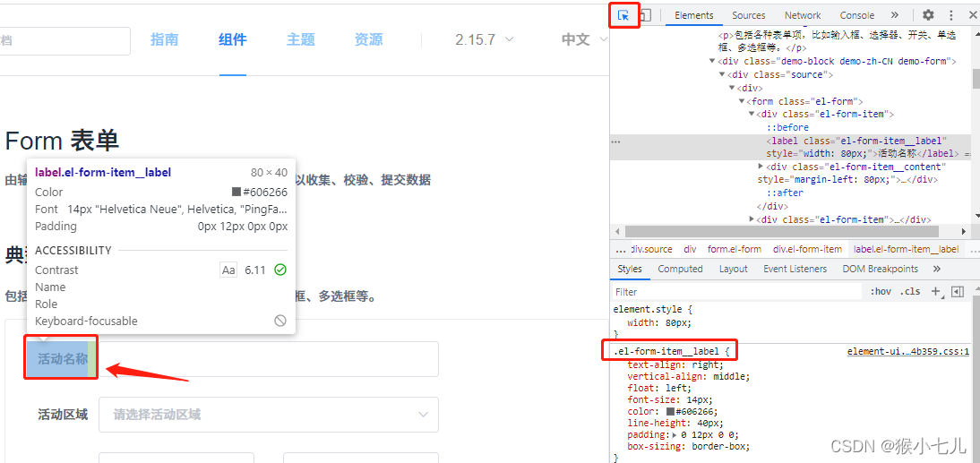This screenshot has height=463, width=980.
Task: Open the Layout sub-tab
Action: click(x=733, y=269)
